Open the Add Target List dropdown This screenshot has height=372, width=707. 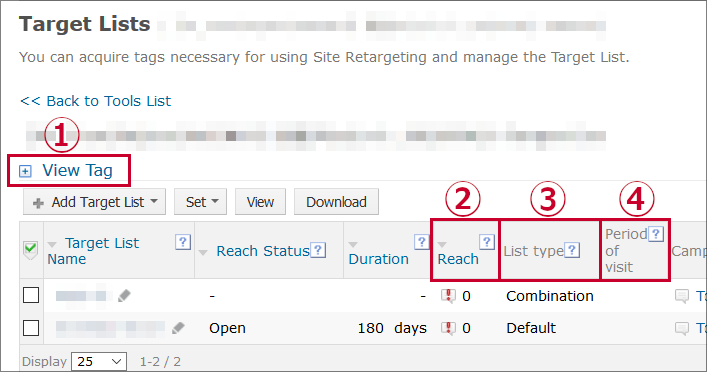click(x=95, y=202)
